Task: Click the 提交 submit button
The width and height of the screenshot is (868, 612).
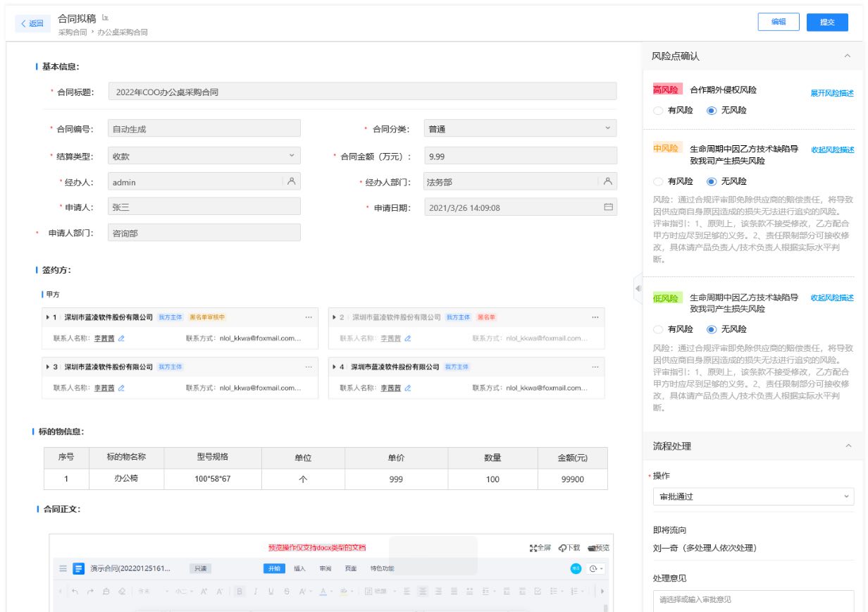Action: click(x=827, y=22)
